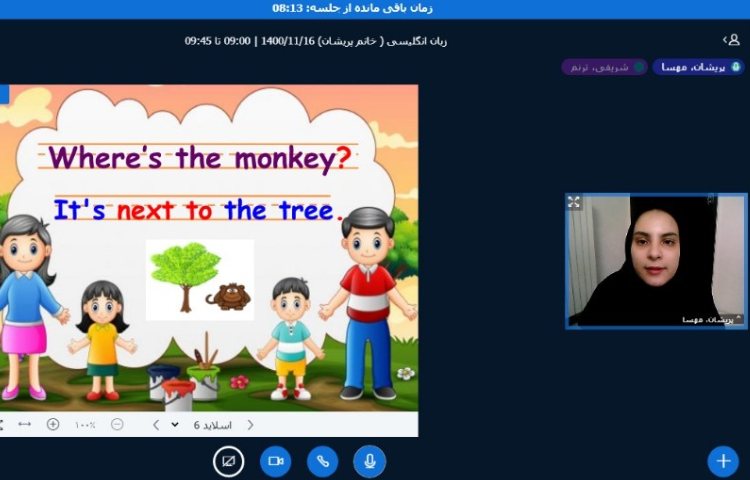
Task: Open the blue plus actions button
Action: pyautogui.click(x=722, y=461)
